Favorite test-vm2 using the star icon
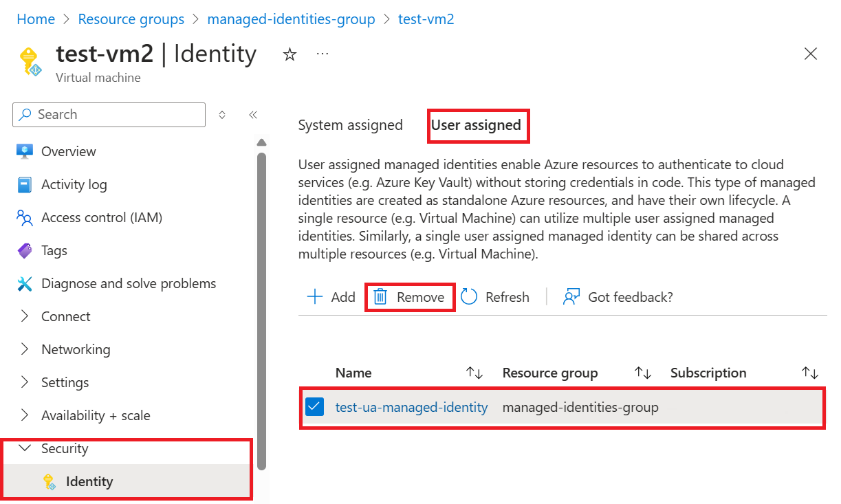The width and height of the screenshot is (841, 504). (x=290, y=54)
